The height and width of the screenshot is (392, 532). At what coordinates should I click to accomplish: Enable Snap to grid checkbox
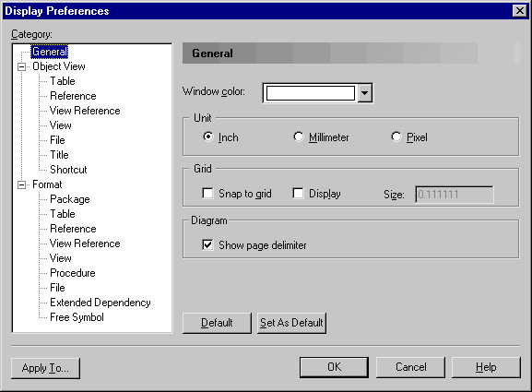[207, 194]
